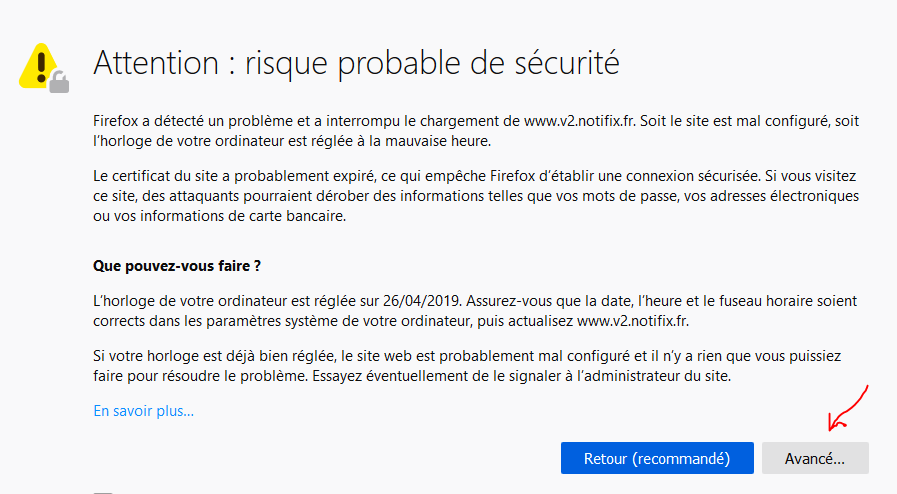
Task: Click the red hand-drawn arrow annotation
Action: 850,406
